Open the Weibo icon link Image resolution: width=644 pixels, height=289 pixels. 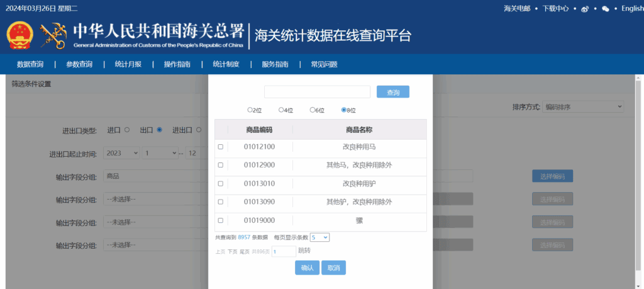click(585, 9)
